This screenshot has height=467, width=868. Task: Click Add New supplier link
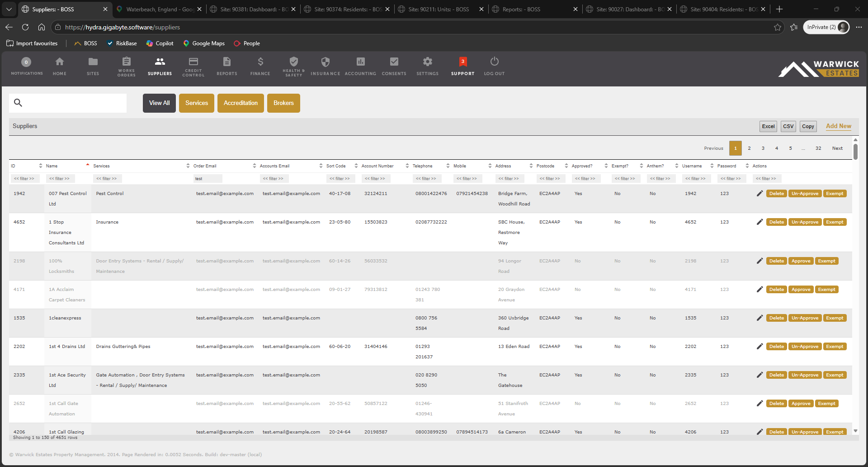point(838,126)
